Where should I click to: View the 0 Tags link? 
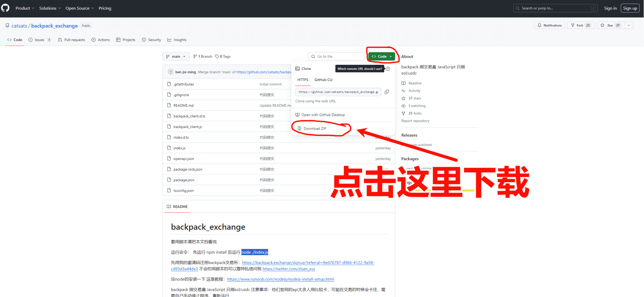[x=223, y=56]
